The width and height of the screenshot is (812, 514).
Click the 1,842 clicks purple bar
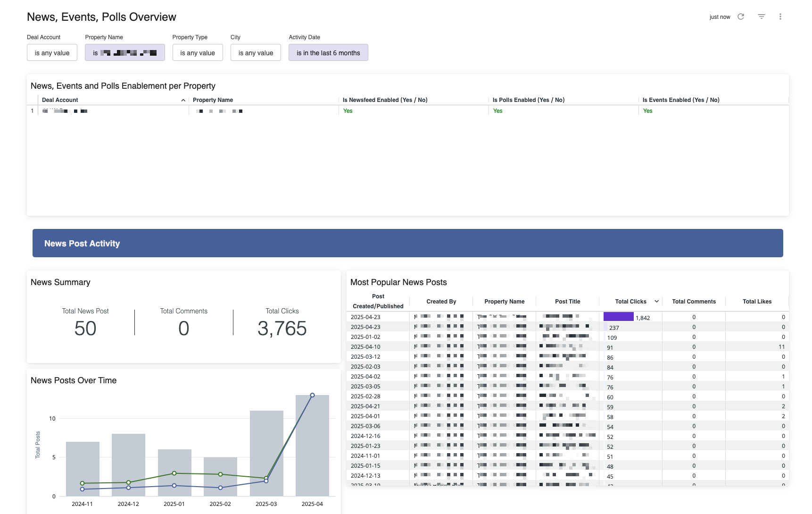coord(618,317)
